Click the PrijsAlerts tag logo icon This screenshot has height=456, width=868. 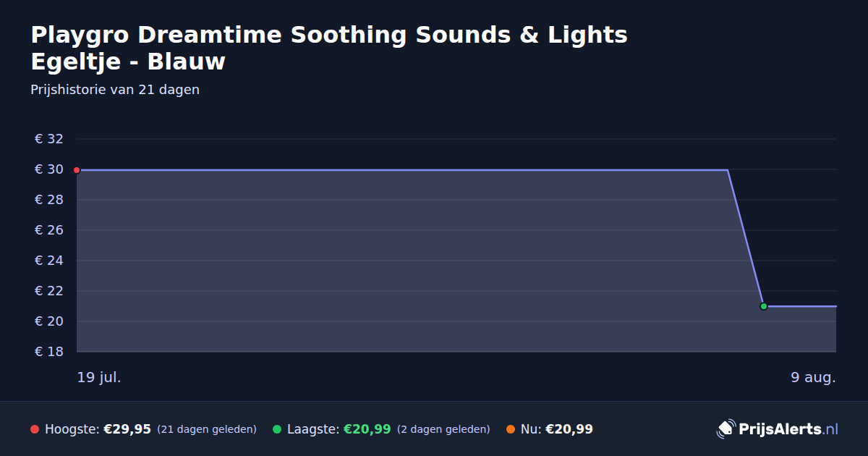pos(726,429)
